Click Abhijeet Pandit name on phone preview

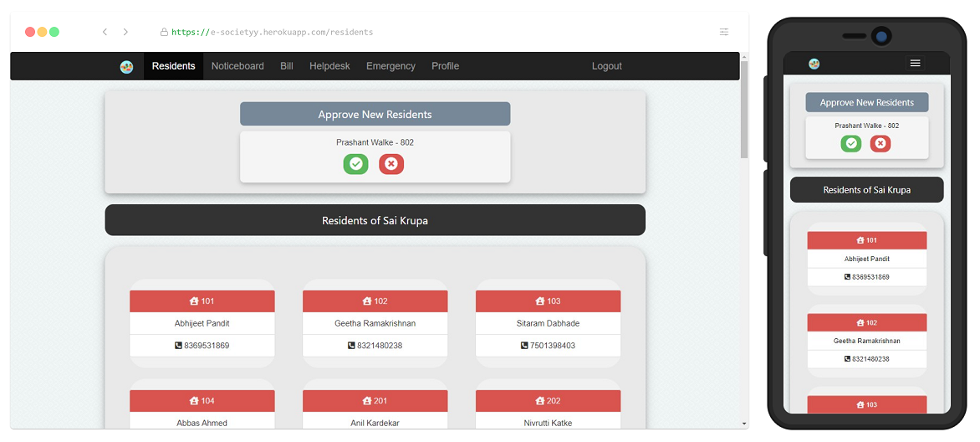[x=867, y=259]
